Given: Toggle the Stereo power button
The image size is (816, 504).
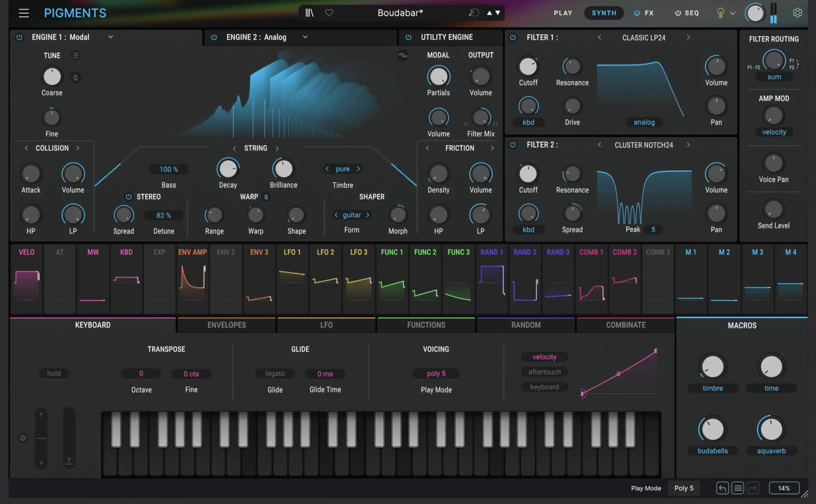Looking at the screenshot, I should tap(129, 197).
